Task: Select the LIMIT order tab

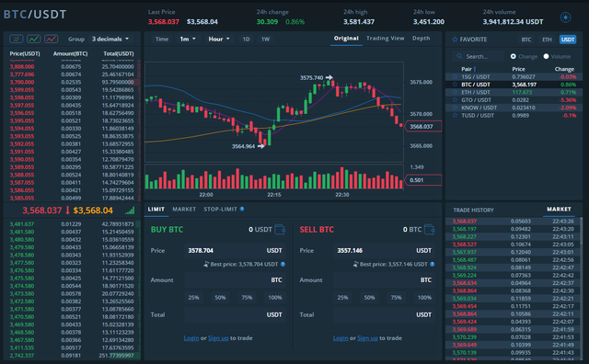Action: 156,209
